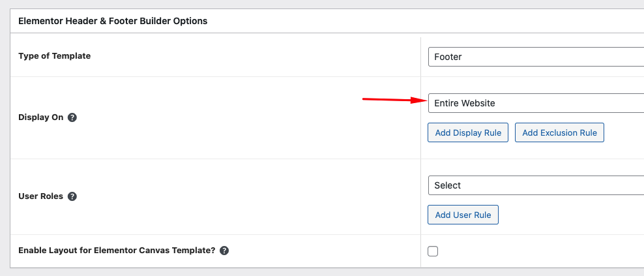Open the Type of Template dropdown

[x=536, y=57]
